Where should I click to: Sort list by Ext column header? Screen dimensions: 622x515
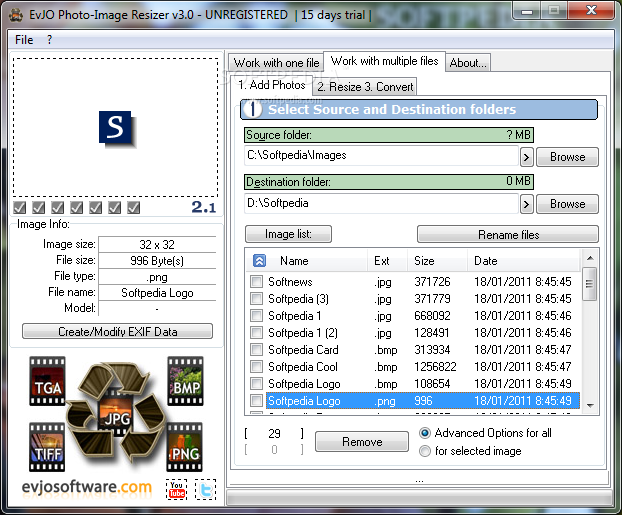tap(382, 261)
